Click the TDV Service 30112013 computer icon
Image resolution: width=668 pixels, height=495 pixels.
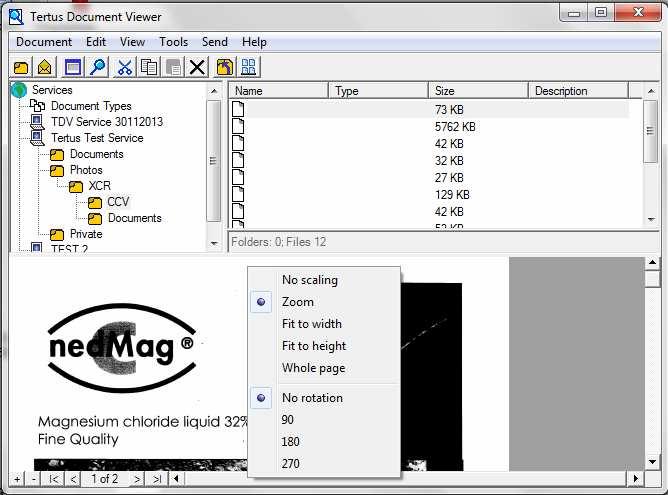[37, 122]
